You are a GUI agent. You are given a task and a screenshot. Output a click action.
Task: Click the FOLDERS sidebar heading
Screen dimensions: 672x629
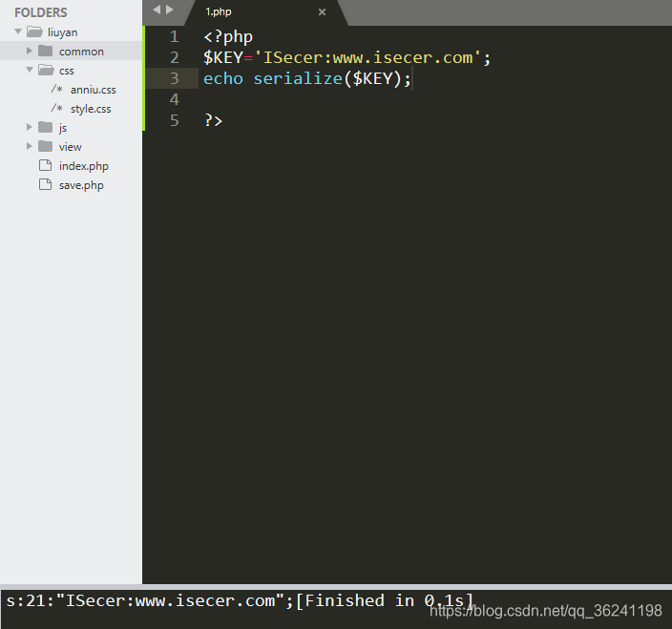(x=41, y=12)
